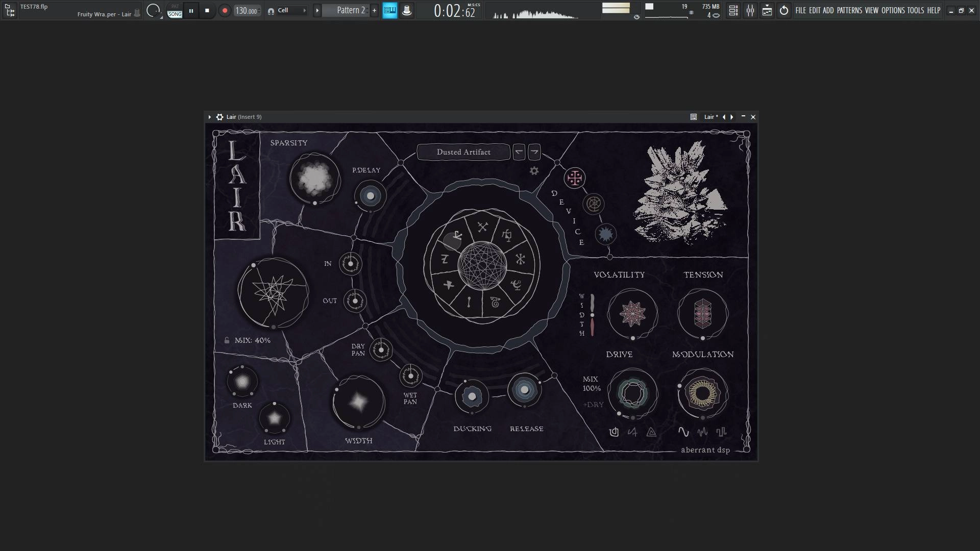
Task: Adjust the OUT gain knob
Action: 355,300
